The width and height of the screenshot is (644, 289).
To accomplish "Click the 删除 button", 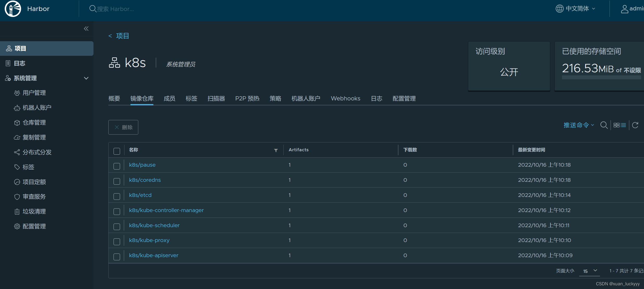I will point(123,127).
